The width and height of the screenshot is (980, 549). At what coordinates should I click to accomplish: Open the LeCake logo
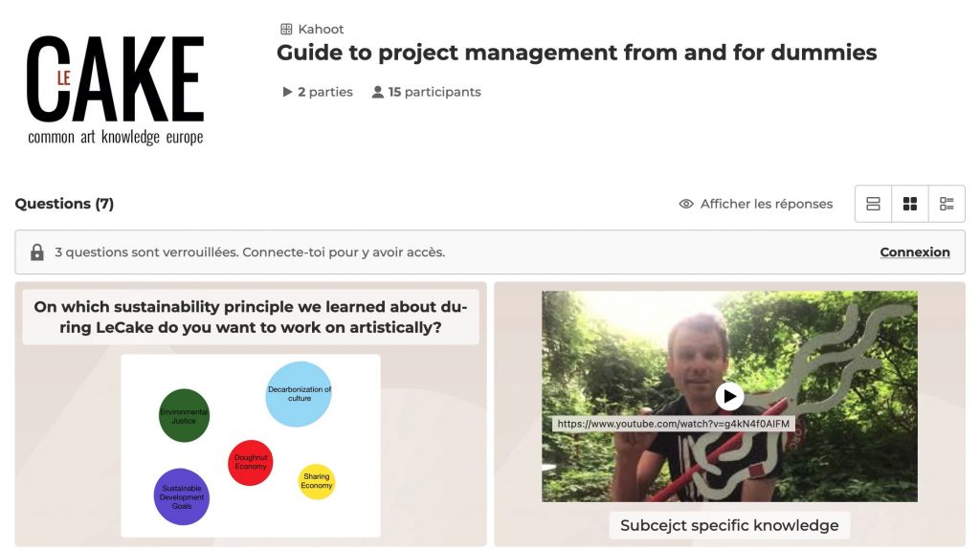pyautogui.click(x=116, y=89)
